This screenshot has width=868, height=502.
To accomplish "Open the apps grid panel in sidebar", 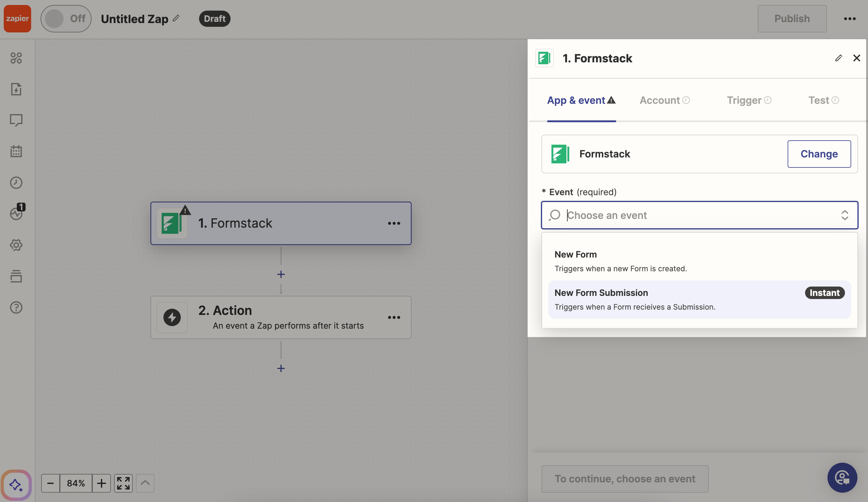I will pyautogui.click(x=16, y=58).
